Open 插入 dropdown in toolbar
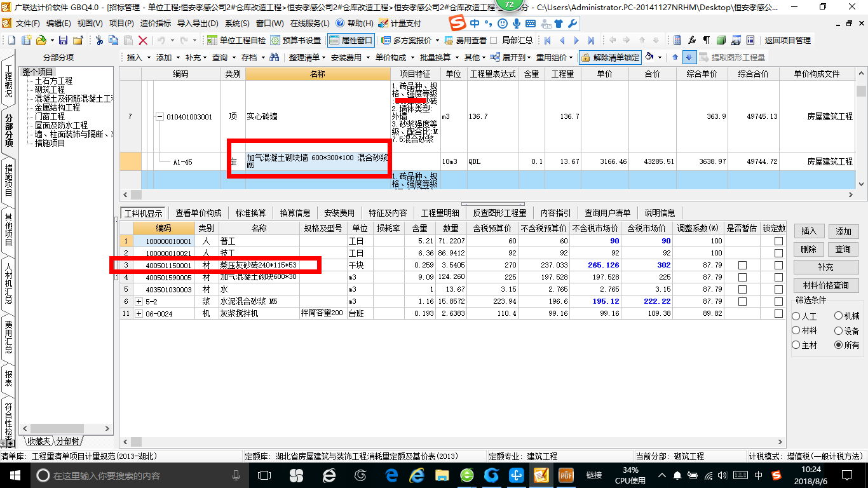Screen dimensions: 868x488 point(139,57)
